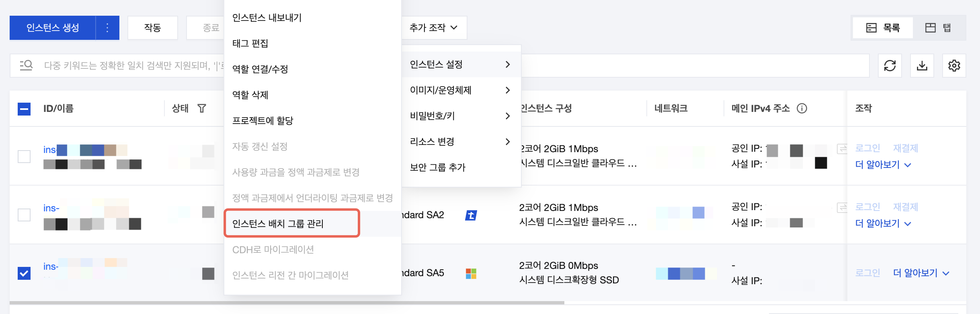Click the three-dot icon next to 인스턴스 생성

(x=107, y=28)
